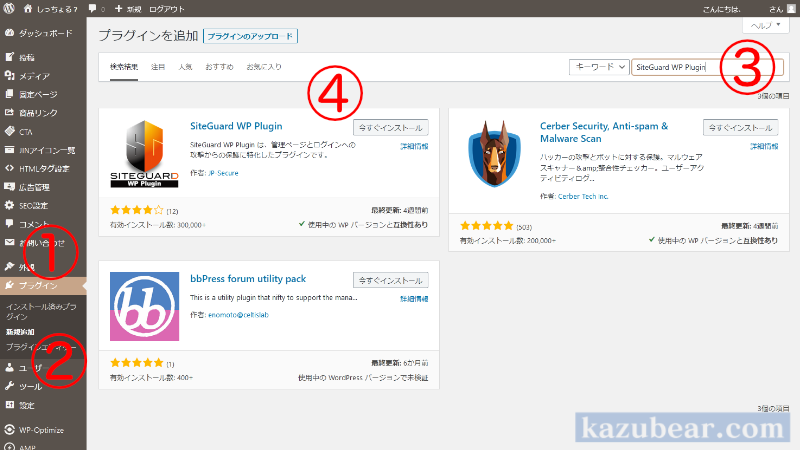
Task: Open Cerber Security, Anti-spam & Malware Scan title
Action: coord(604,132)
